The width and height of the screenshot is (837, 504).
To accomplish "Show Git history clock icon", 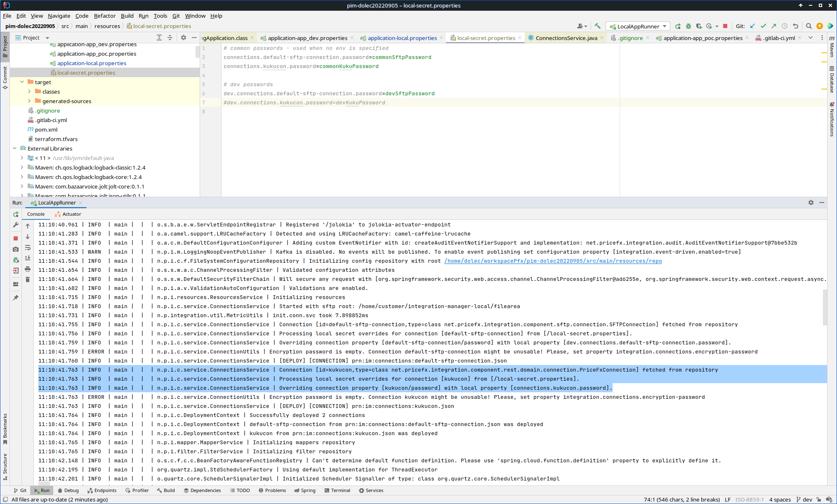I will (785, 26).
